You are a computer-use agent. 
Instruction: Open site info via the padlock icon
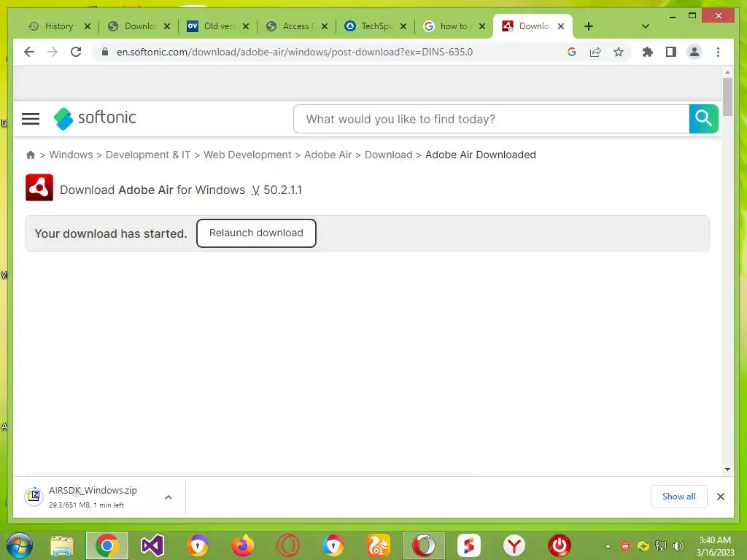point(105,52)
